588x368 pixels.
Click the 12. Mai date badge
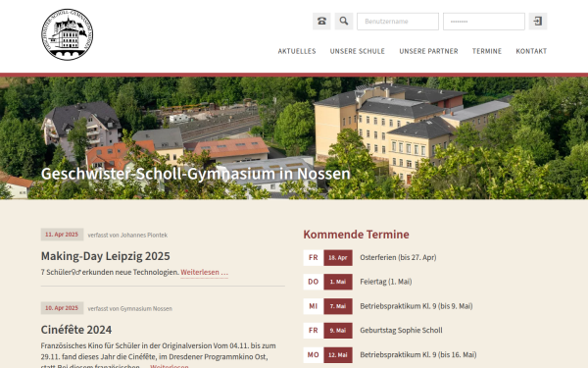(x=338, y=355)
